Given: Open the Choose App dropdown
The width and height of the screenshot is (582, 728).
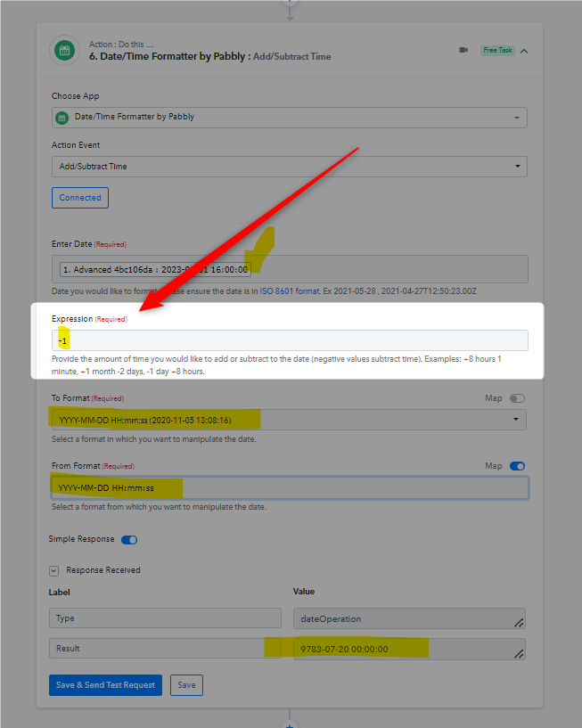Looking at the screenshot, I should point(290,118).
